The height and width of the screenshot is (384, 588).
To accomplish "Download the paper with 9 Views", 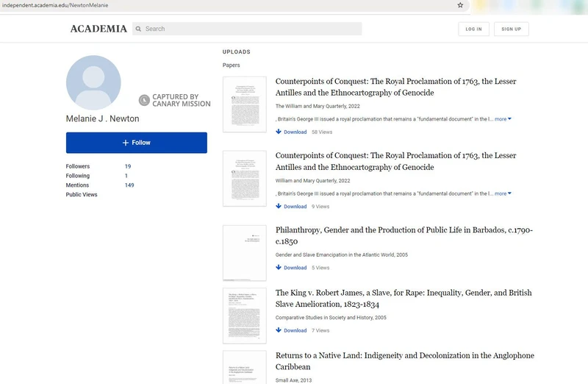I will 291,207.
